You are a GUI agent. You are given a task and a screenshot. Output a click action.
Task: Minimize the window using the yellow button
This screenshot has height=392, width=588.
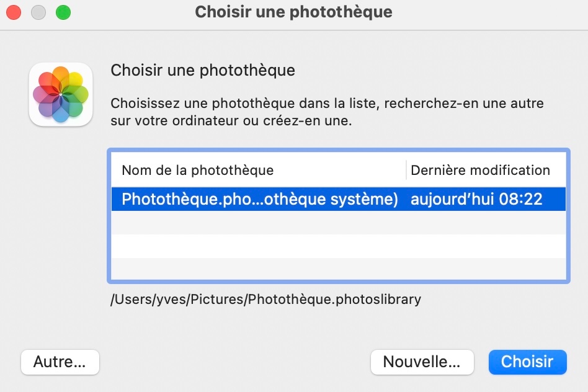coord(38,12)
